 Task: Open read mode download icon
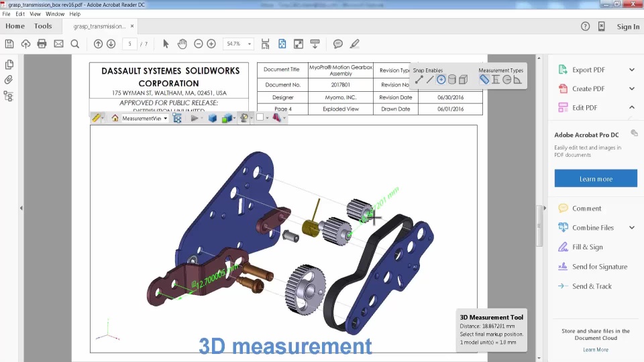pyautogui.click(x=315, y=44)
